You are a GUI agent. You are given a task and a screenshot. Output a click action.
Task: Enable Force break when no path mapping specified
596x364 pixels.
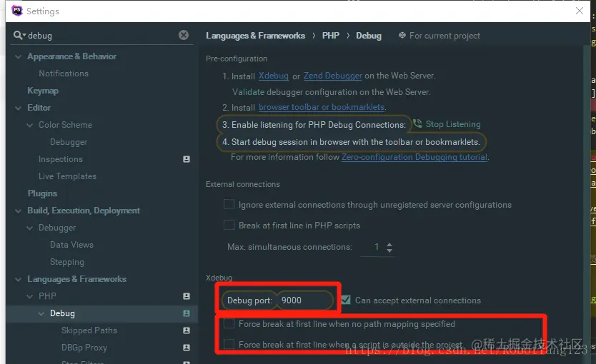[229, 323]
